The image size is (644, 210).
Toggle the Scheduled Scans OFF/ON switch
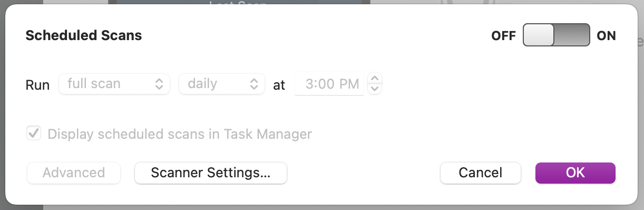pyautogui.click(x=556, y=35)
